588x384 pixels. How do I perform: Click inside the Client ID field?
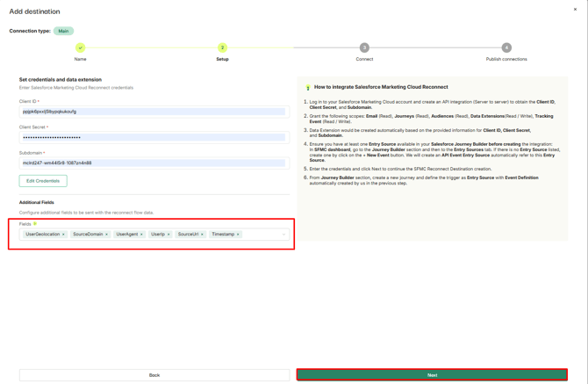(154, 112)
